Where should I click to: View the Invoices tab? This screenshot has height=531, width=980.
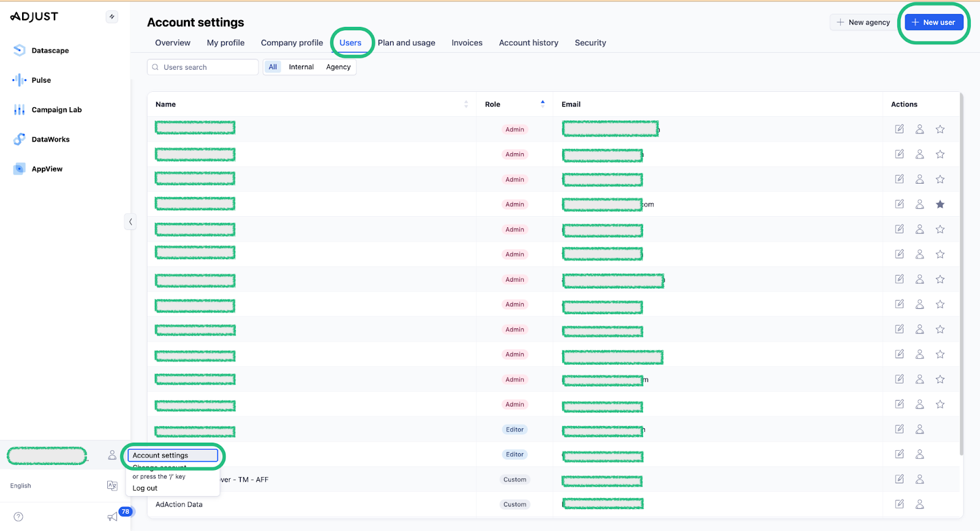(467, 43)
